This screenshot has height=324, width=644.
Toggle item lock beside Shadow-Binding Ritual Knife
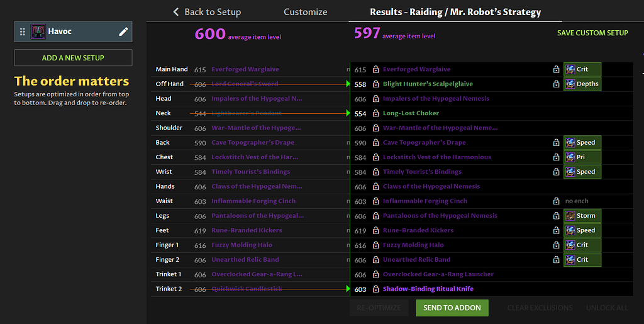[x=375, y=289]
